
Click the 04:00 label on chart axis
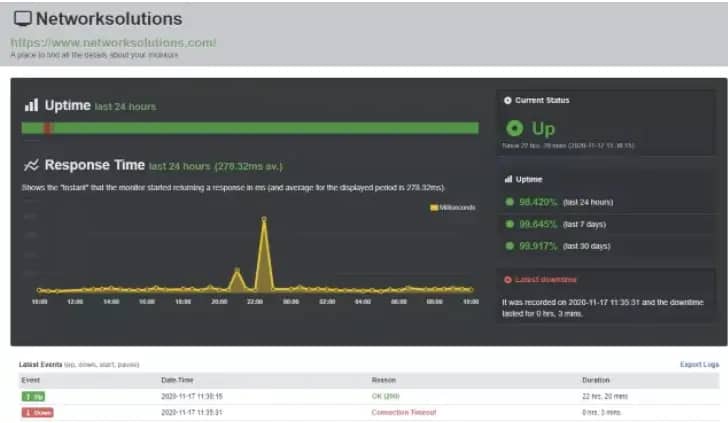point(363,302)
